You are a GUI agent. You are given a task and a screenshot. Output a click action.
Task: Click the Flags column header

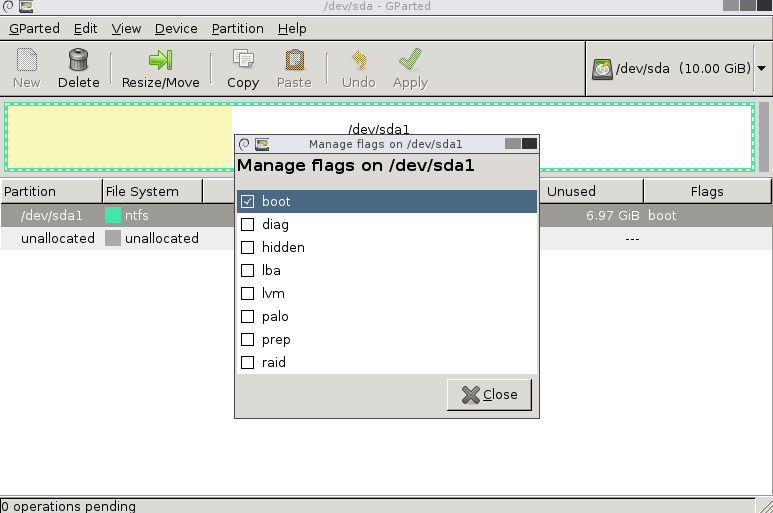707,191
